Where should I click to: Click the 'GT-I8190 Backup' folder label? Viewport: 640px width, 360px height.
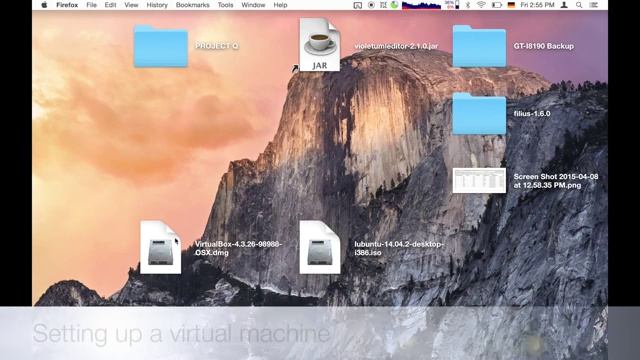coord(544,46)
